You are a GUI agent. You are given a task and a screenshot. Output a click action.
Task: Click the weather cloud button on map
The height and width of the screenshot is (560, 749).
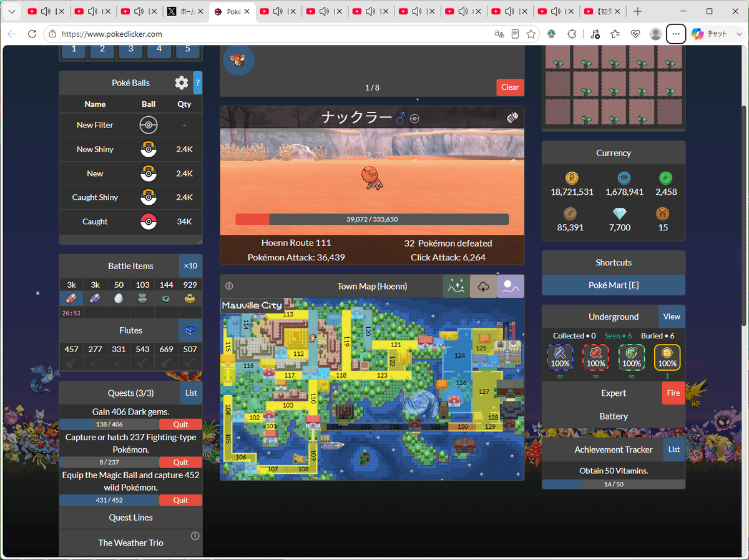coord(483,286)
